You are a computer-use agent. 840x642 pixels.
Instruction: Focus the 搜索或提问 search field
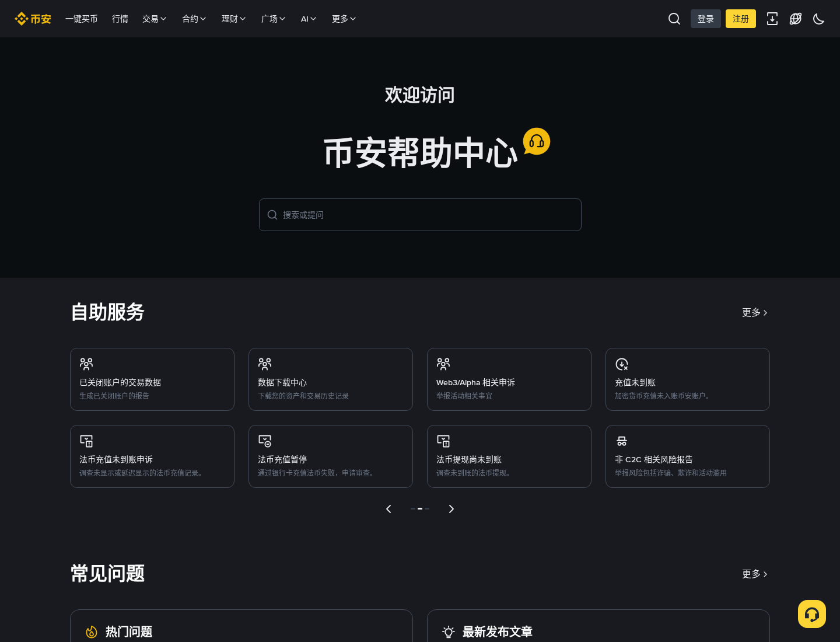(x=420, y=215)
